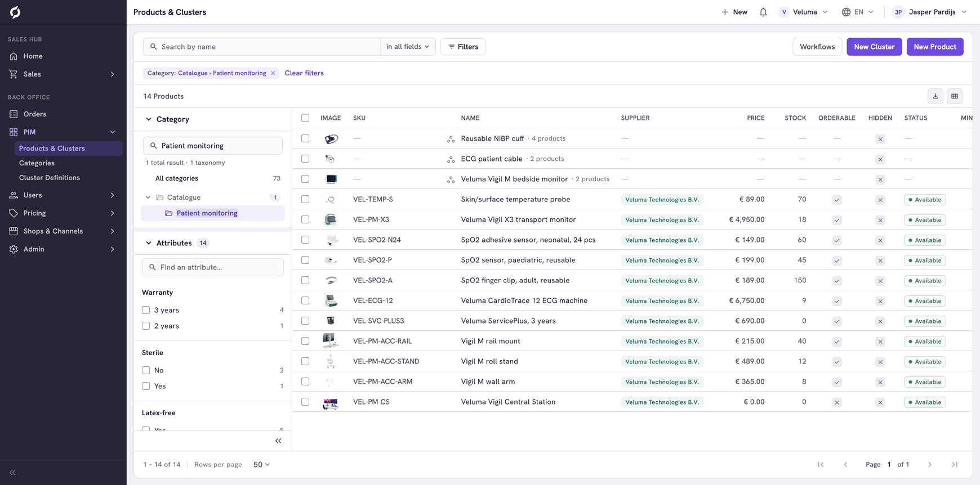Click the orderable X icon for VEL-PM-CS
This screenshot has width=980, height=485.
[x=837, y=402]
